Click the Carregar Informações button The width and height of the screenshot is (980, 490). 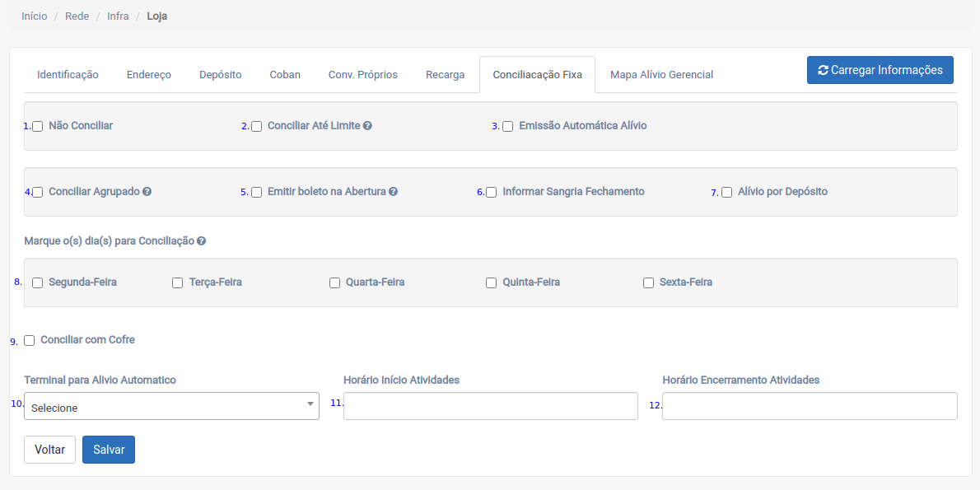880,70
